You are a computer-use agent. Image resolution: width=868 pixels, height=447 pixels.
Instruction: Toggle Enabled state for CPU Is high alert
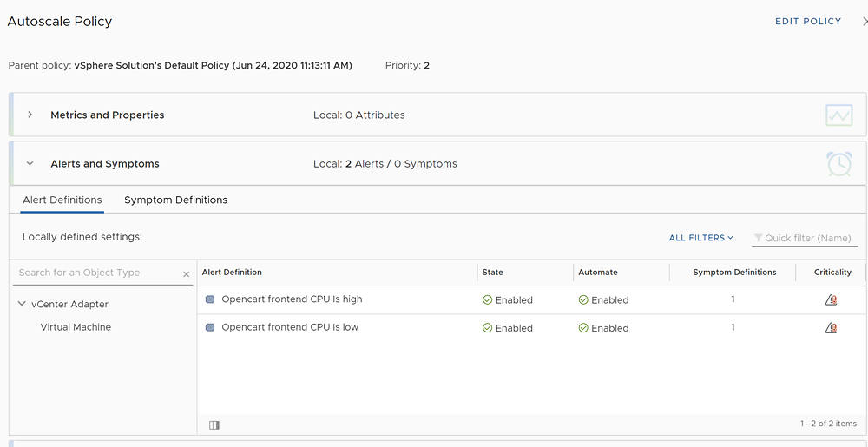[508, 299]
